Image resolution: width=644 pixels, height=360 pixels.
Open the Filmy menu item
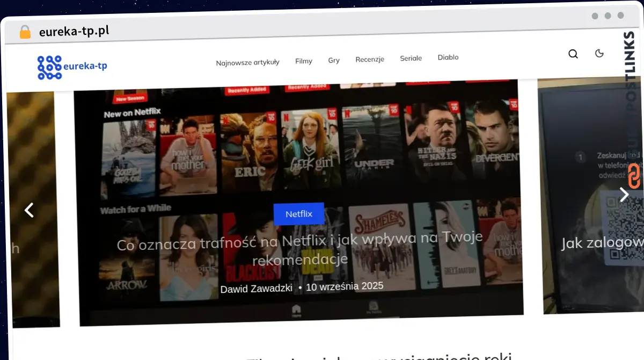pos(304,61)
